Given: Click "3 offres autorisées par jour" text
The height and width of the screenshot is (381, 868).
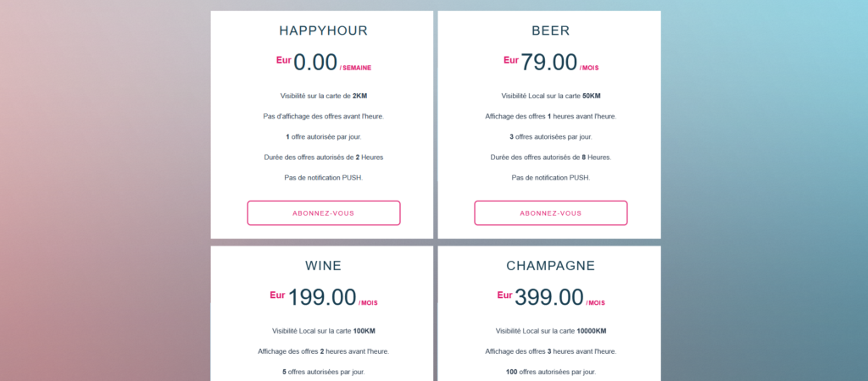Looking at the screenshot, I should point(550,136).
